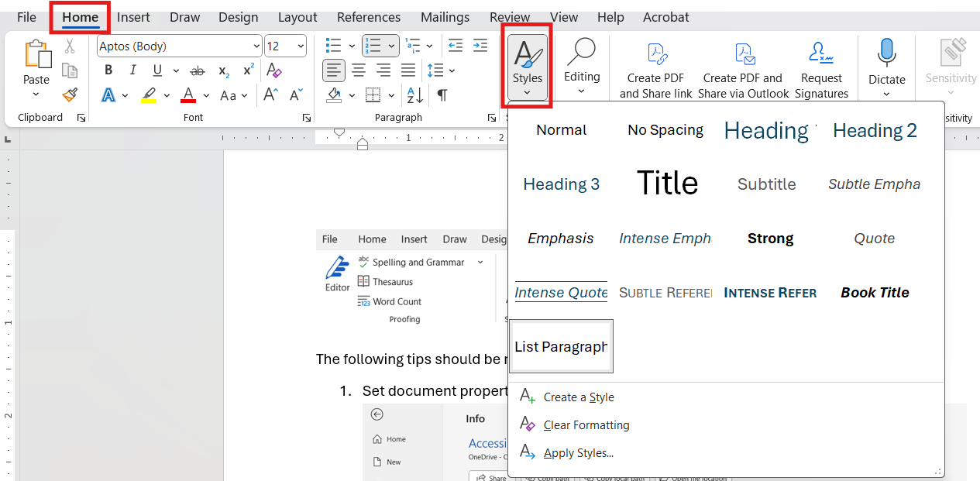Choose Apply Styles from the Styles menu
This screenshot has height=481, width=980.
[x=576, y=452]
